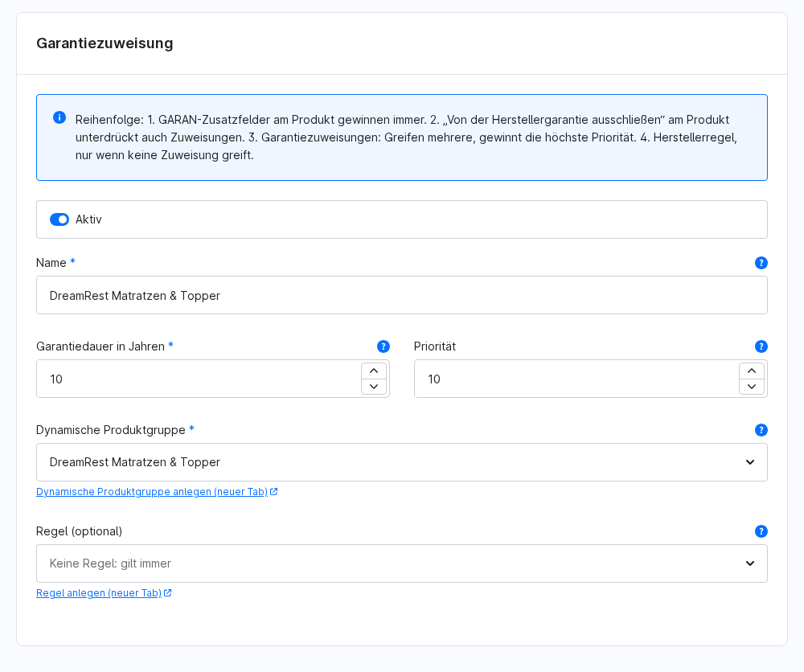The width and height of the screenshot is (804, 672).
Task: Open link Dynamische Produktgruppe anlegen (neuer Tab)
Action: pyautogui.click(x=152, y=492)
